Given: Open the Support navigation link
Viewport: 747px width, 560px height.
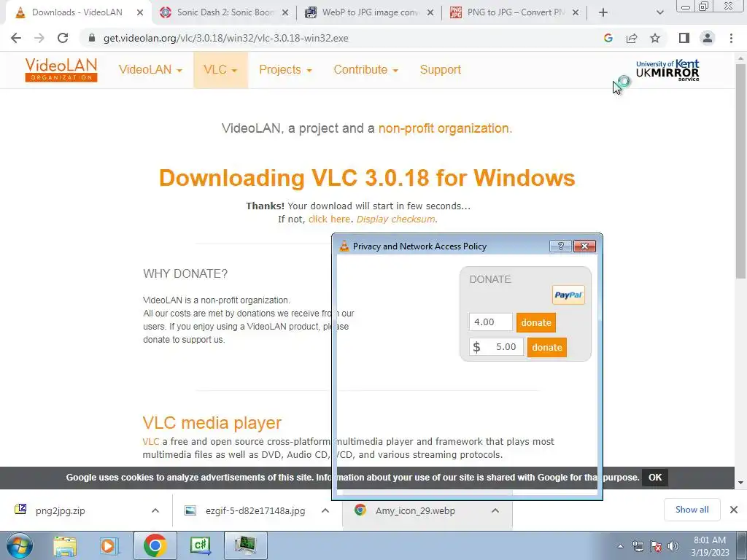Looking at the screenshot, I should 440,69.
